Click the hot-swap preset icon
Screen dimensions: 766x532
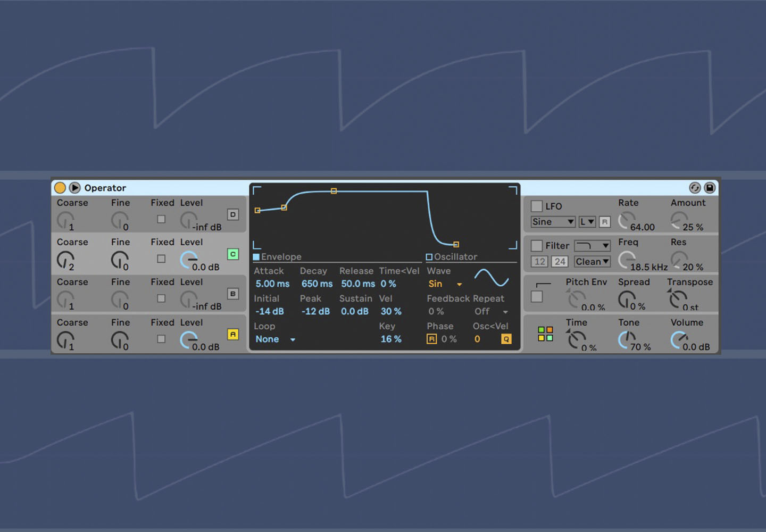point(695,188)
